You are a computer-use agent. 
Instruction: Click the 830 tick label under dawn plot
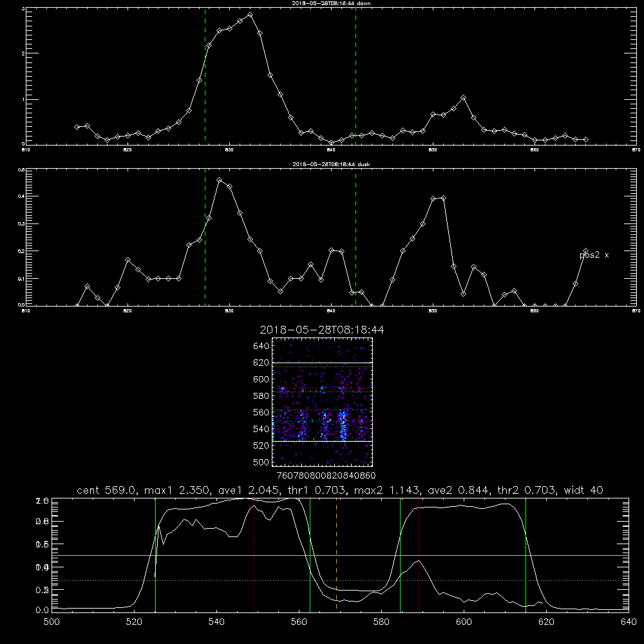pos(229,150)
